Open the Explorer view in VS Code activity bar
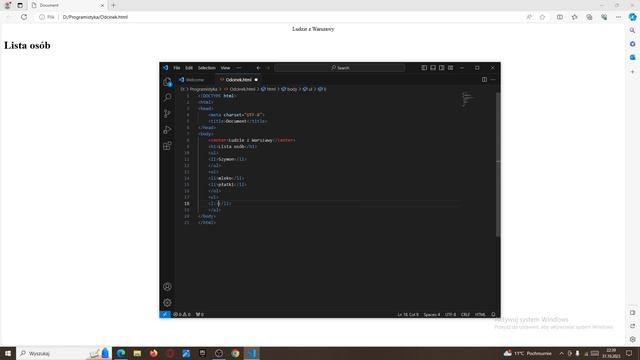Viewport: 640px width, 360px height. point(167,82)
